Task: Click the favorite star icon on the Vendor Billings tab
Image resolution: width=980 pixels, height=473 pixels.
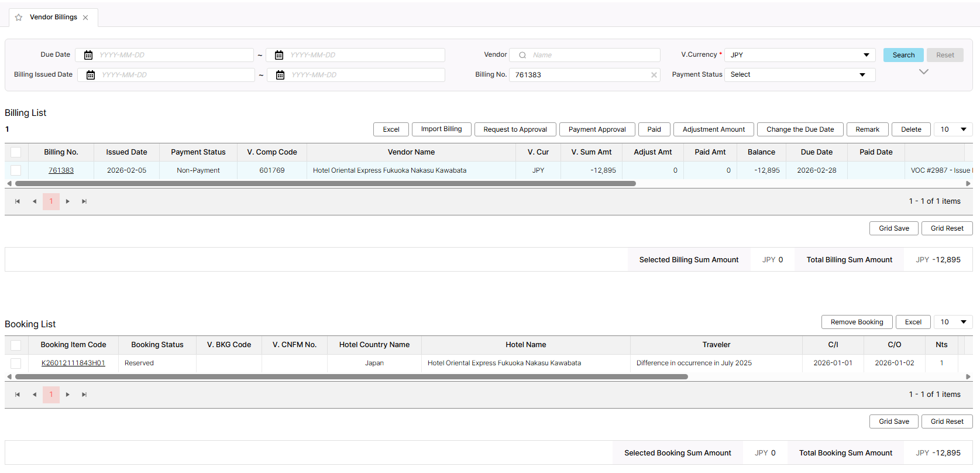Action: click(19, 18)
